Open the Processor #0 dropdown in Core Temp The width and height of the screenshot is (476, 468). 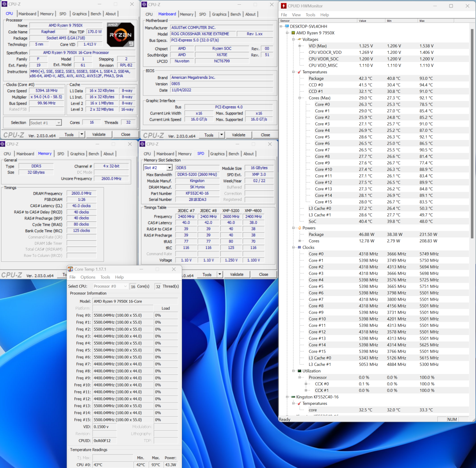[x=125, y=286]
